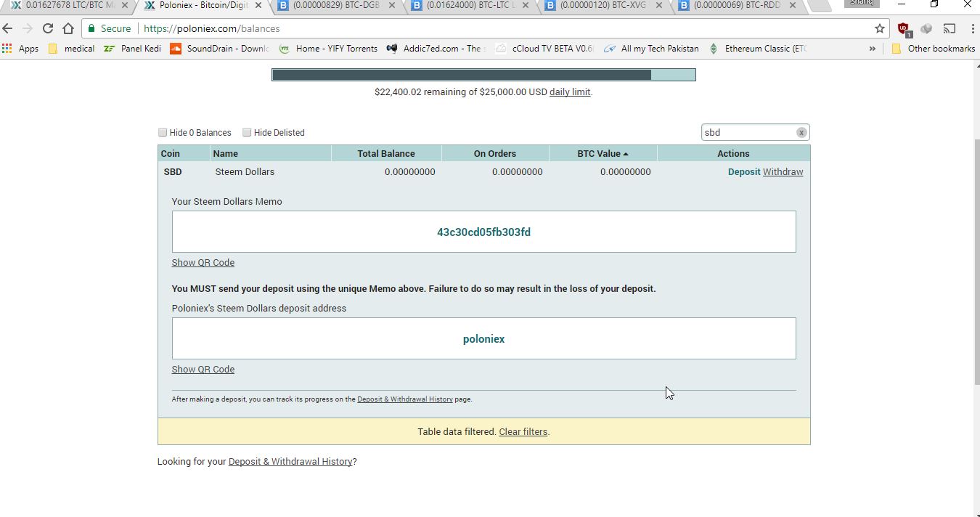Click the Secure padlock site info
Viewport: 980px width, 517px height.
(109, 29)
